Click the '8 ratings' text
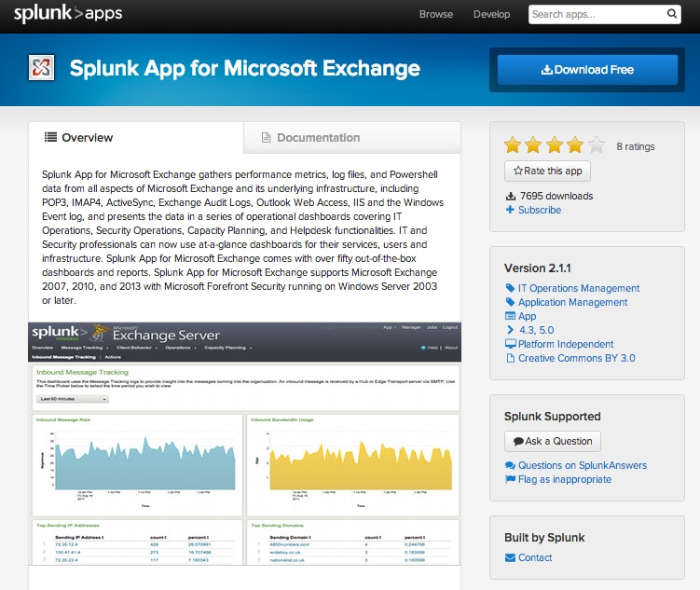Image resolution: width=700 pixels, height=590 pixels. (636, 146)
